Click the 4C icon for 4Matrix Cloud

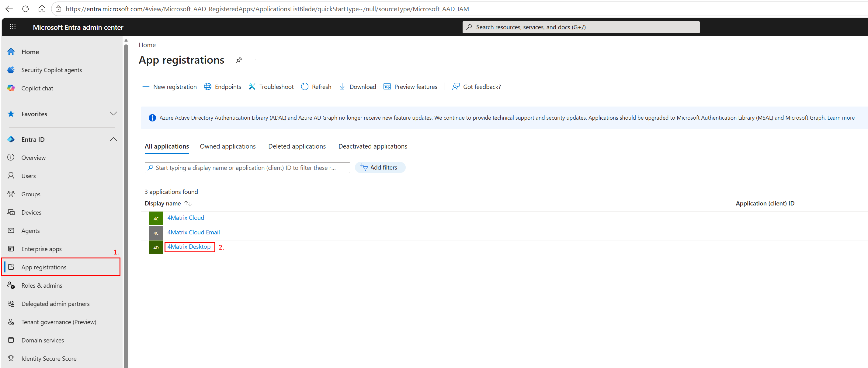156,218
